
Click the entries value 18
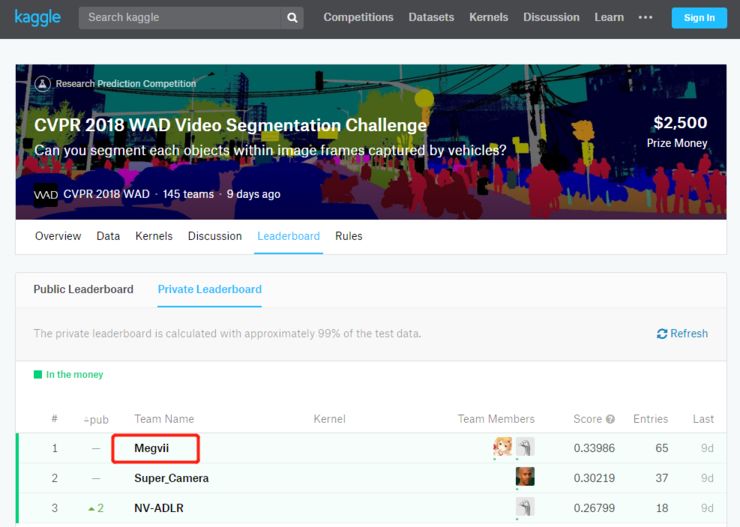tap(662, 508)
